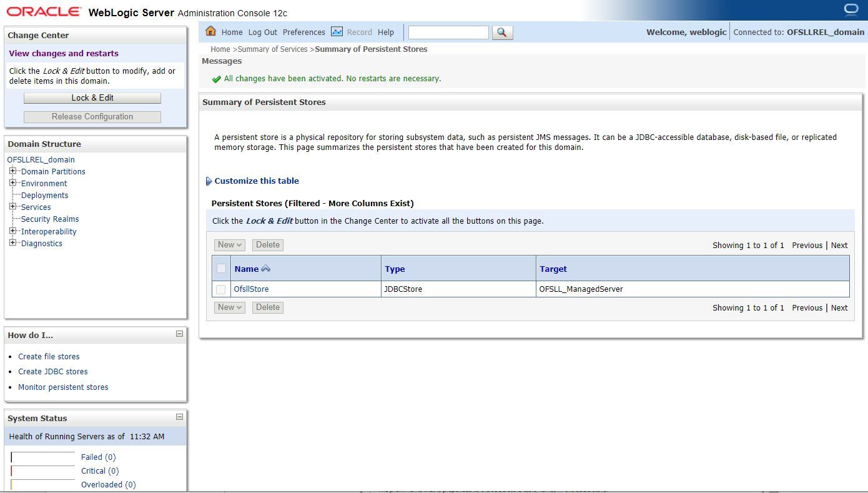Expand the Services tree node
Viewport: 868px width, 493px height.
(12, 206)
